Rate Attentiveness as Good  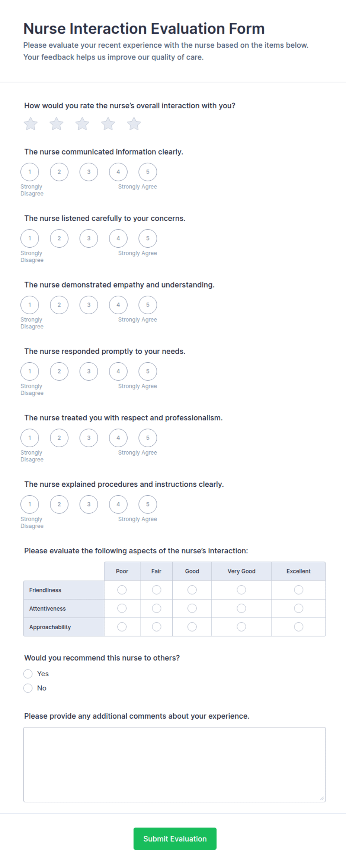point(192,608)
